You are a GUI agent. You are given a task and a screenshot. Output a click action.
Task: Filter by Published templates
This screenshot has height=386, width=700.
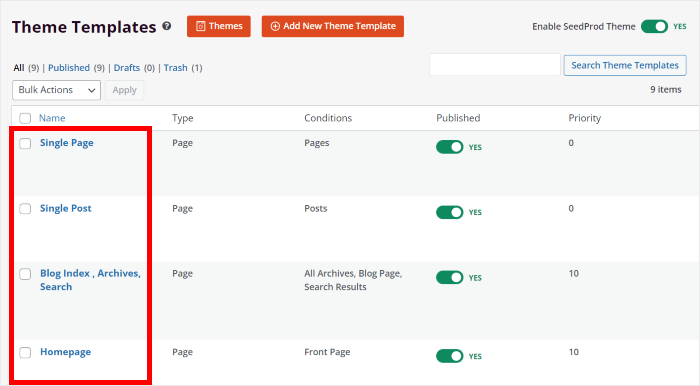tap(69, 68)
